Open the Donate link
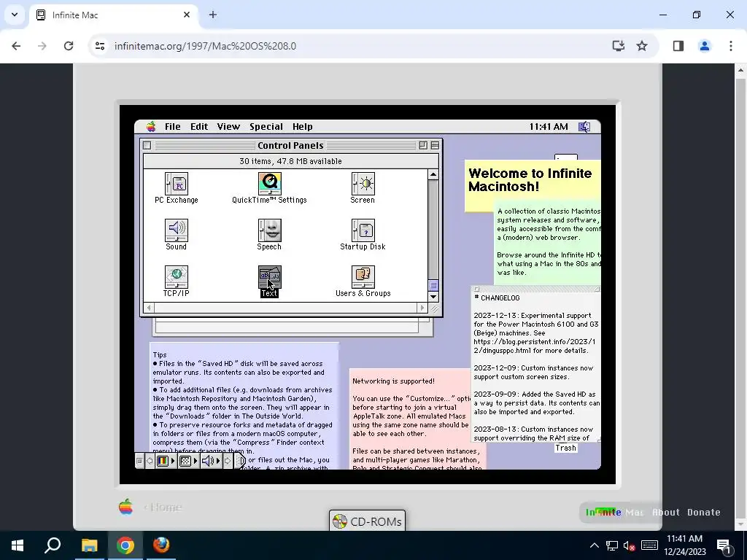This screenshot has width=747, height=560. (x=704, y=513)
